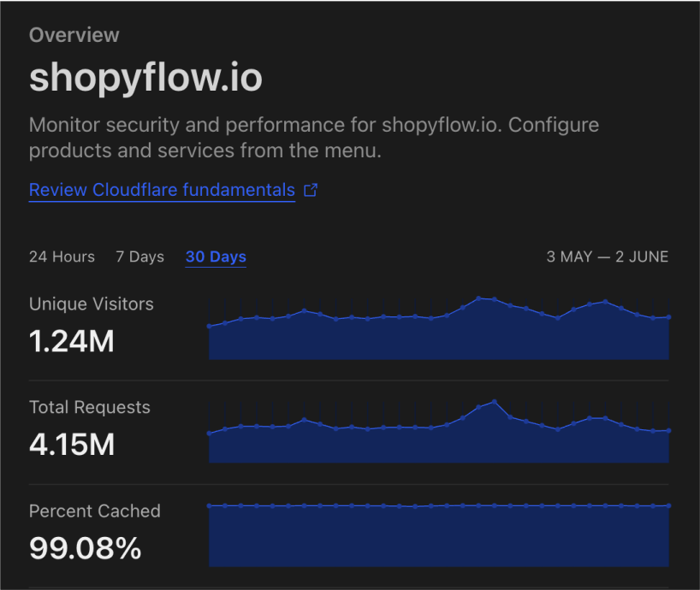
Task: Click the Percent Cached chart
Action: (x=439, y=534)
